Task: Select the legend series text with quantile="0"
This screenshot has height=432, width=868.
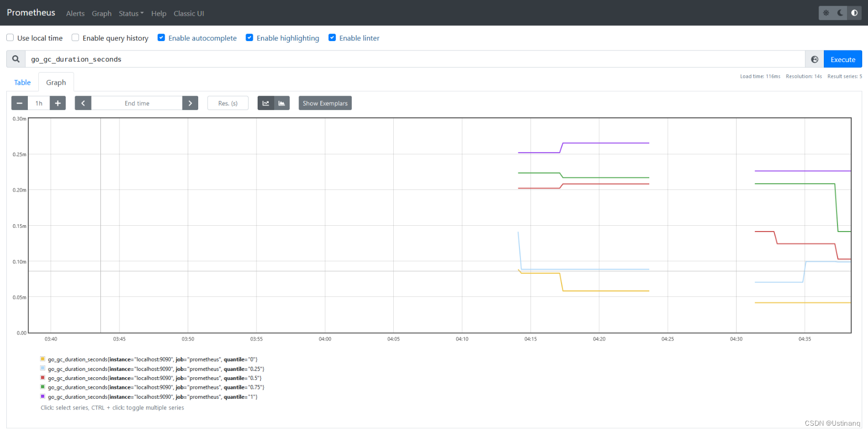Action: 152,359
